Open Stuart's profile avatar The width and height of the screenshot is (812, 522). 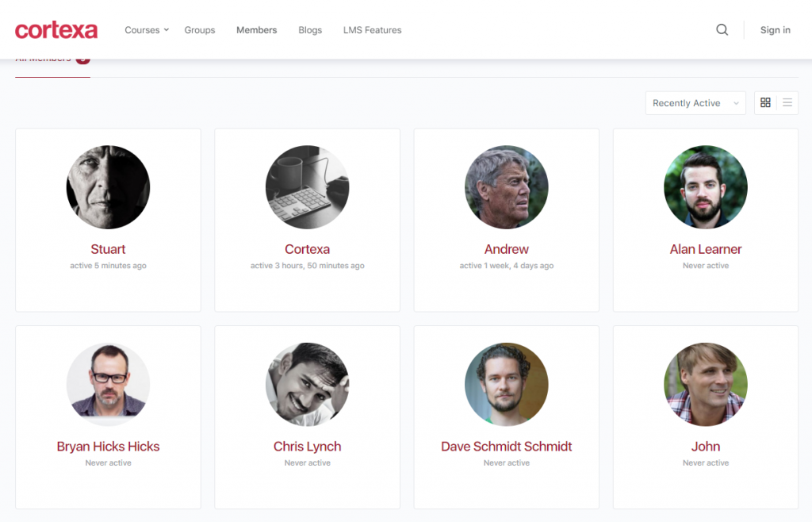pos(108,187)
